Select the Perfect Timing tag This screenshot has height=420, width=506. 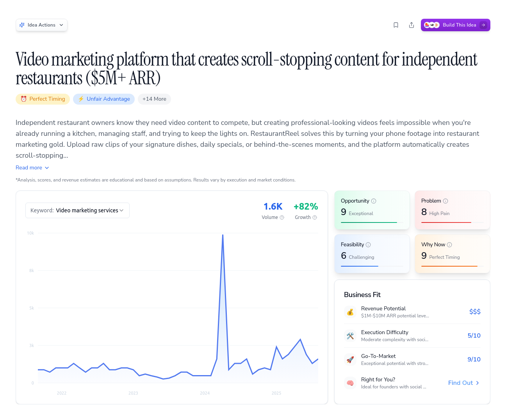pos(43,99)
